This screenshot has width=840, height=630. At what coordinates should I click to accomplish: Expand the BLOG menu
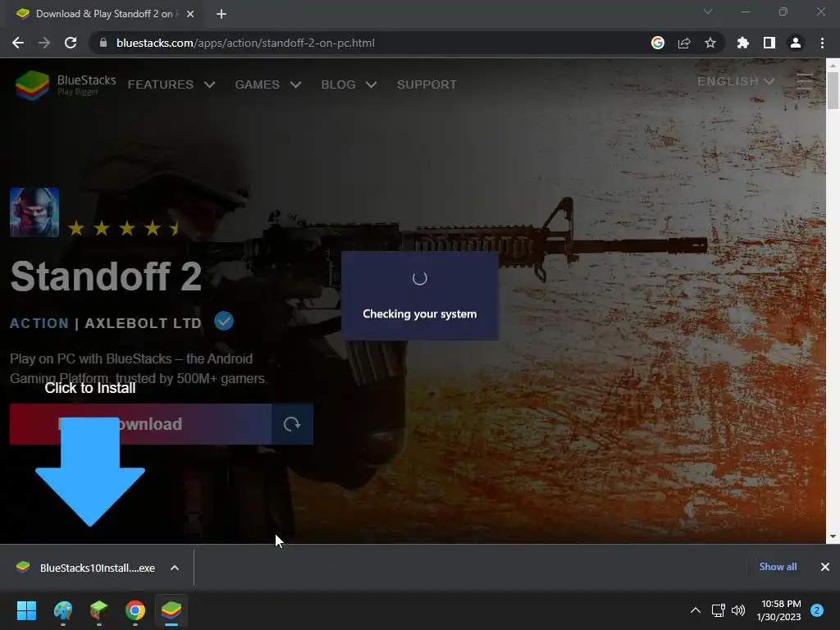tap(349, 84)
